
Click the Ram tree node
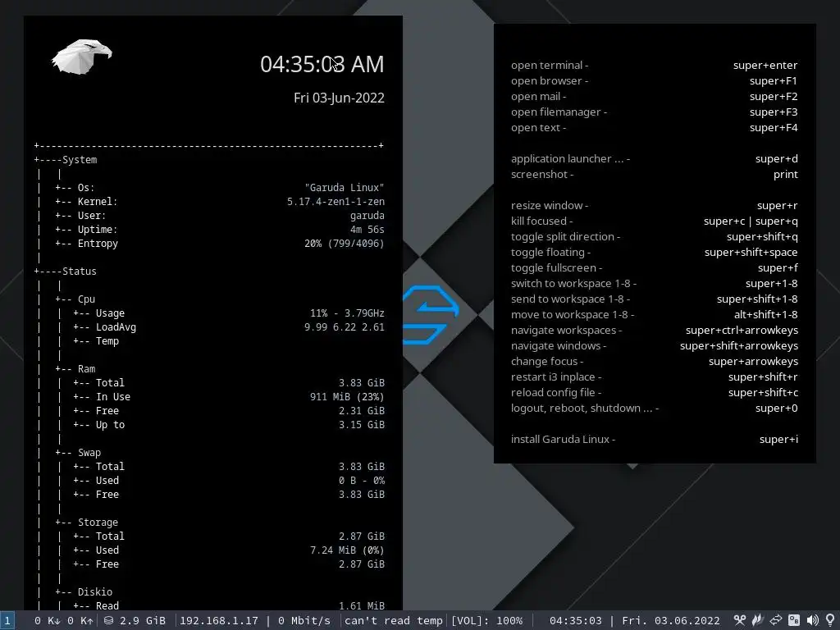[x=86, y=368]
